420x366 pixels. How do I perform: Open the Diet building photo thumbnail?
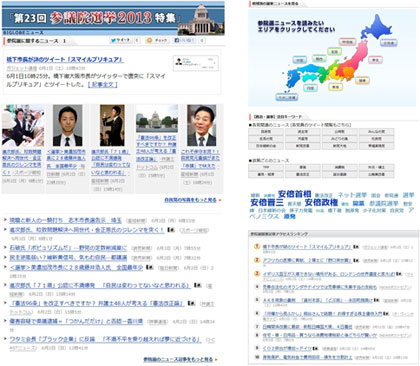coord(157,119)
